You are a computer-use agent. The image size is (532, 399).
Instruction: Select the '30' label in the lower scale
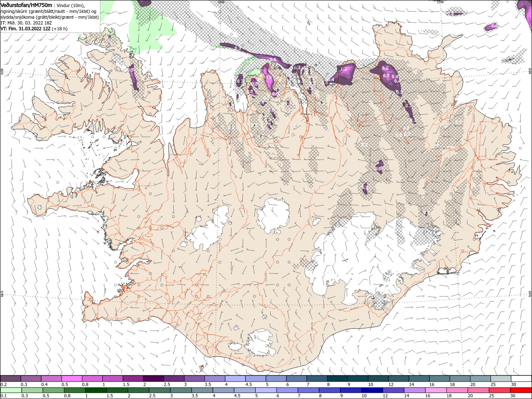pos(512,396)
